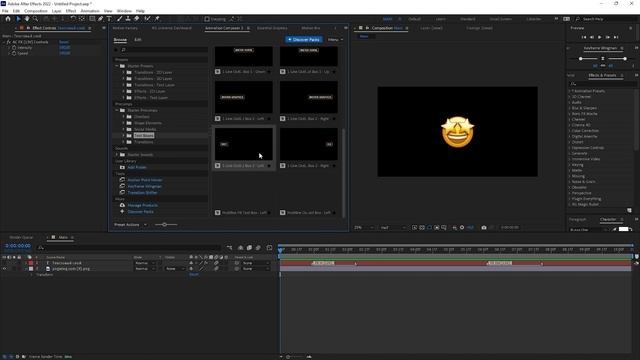Open the Composition menu

36,11
